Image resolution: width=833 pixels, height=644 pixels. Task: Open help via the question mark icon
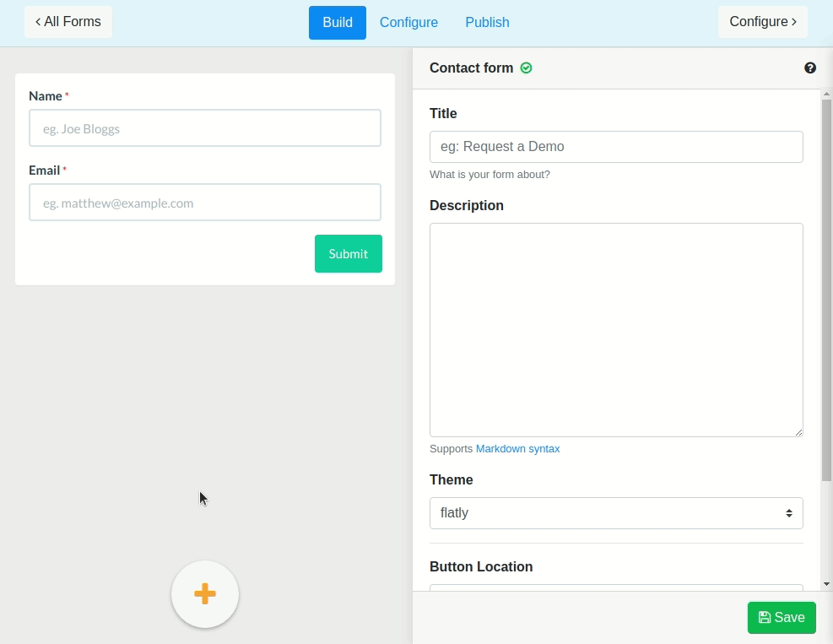810,68
